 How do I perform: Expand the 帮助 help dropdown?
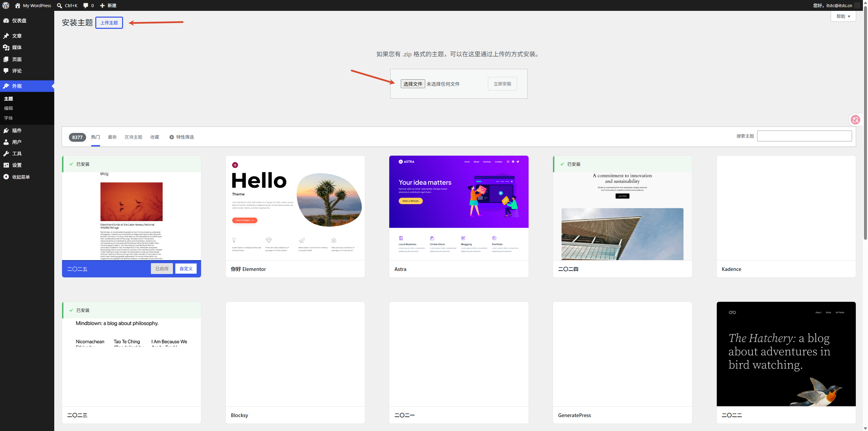[x=843, y=16]
